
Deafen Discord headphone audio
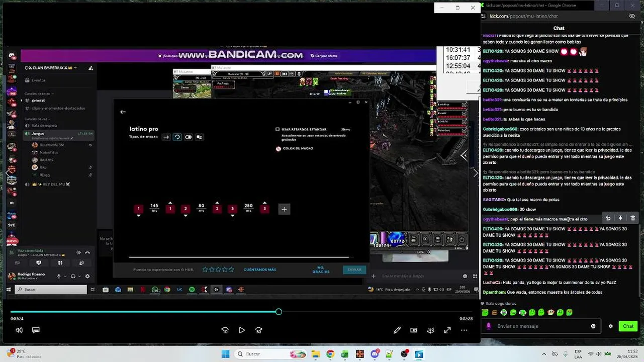click(73, 276)
